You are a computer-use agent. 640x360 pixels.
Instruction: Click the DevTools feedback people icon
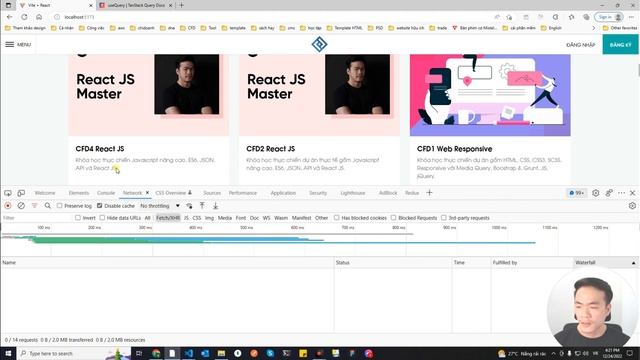609,193
